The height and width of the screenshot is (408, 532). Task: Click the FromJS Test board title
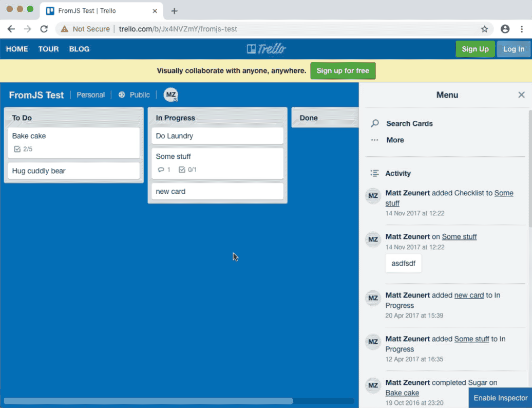[36, 95]
